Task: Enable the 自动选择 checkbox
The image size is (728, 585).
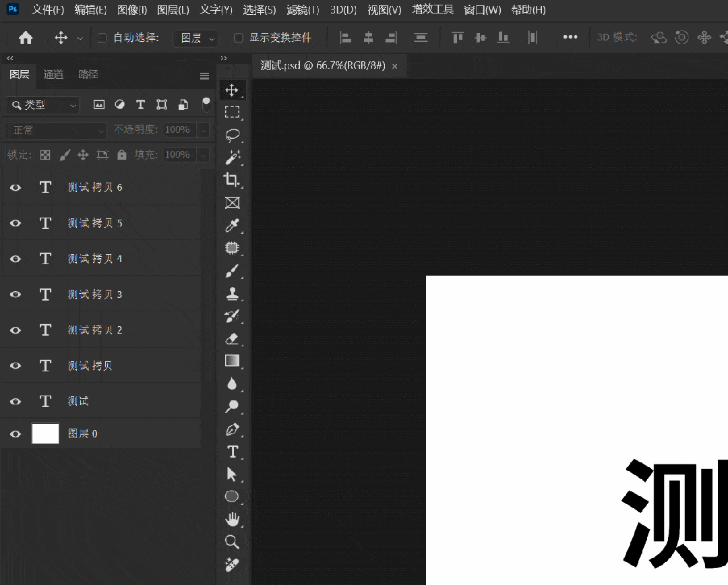Action: (102, 38)
